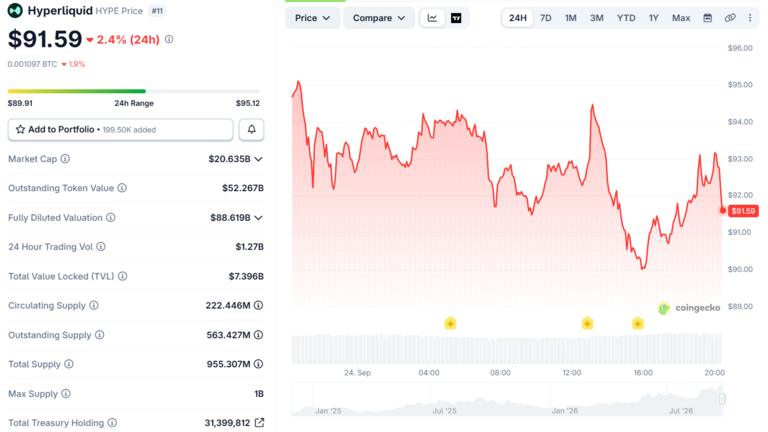Click news marker near 16:00

638,323
